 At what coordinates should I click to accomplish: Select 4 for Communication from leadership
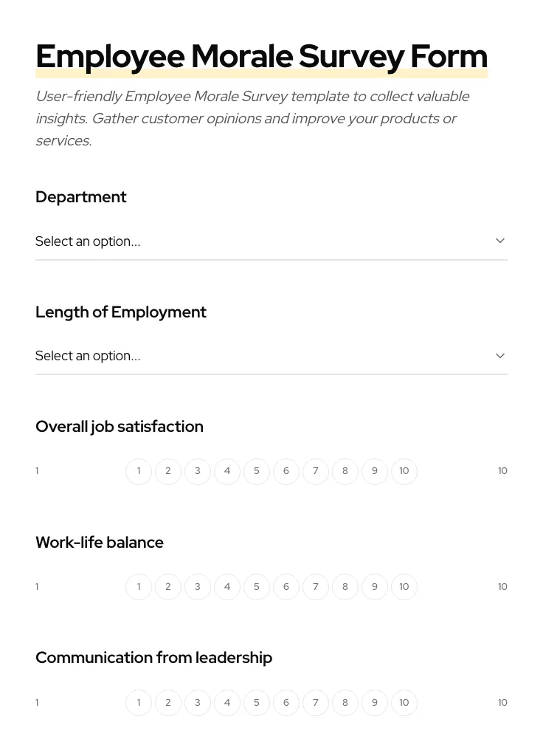click(227, 703)
